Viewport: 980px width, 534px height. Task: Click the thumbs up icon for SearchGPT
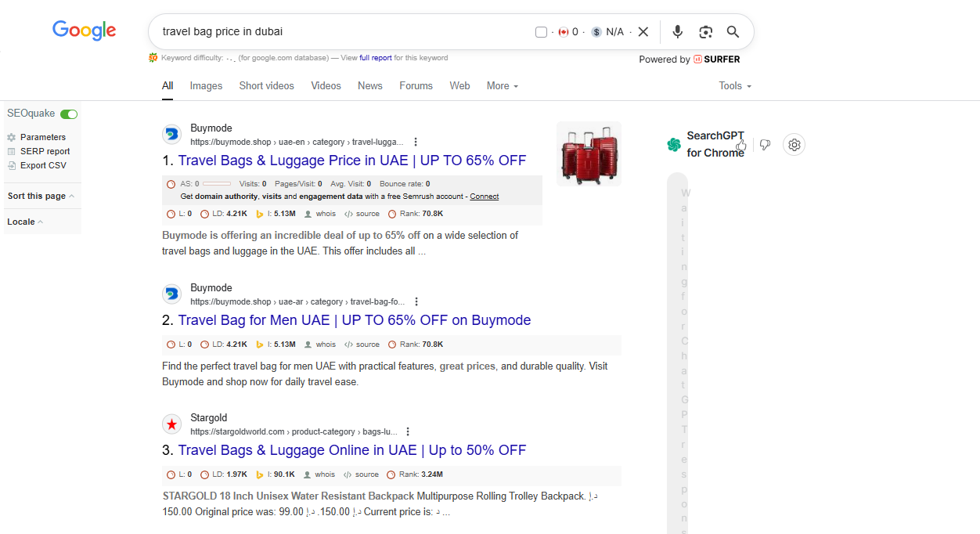(x=741, y=145)
